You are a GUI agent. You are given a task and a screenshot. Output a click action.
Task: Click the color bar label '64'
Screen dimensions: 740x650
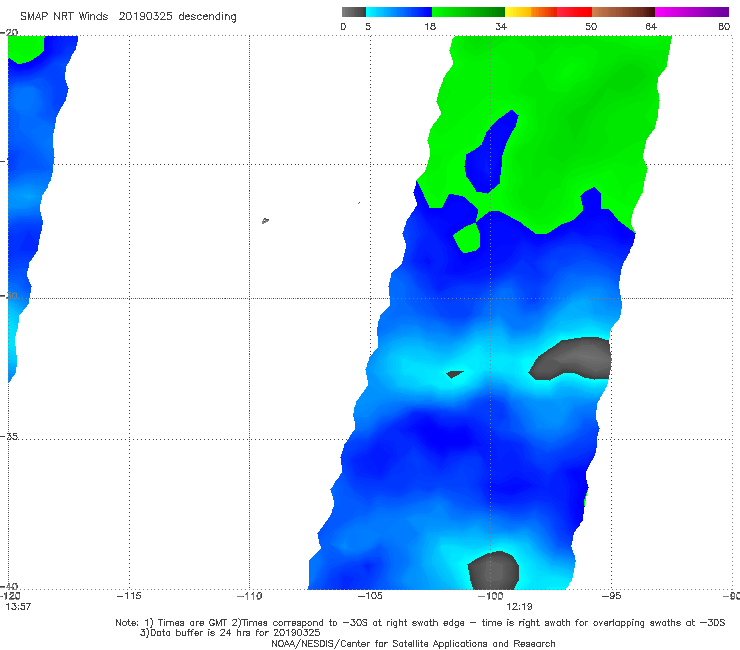click(x=651, y=27)
